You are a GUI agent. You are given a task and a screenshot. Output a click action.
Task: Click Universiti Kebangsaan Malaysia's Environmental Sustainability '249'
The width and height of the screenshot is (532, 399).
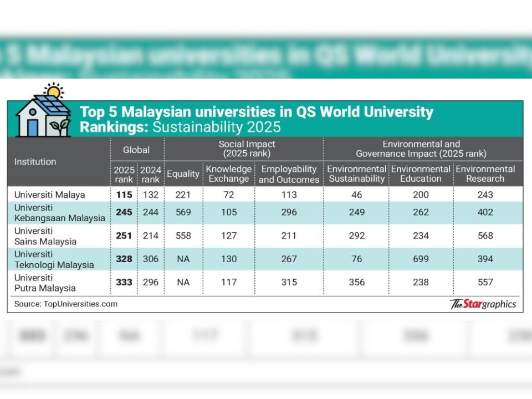coord(356,212)
